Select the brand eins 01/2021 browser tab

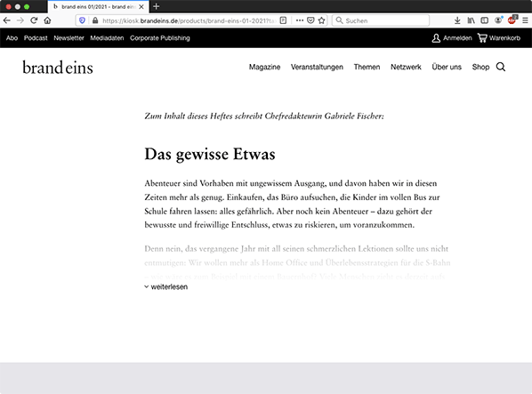(x=98, y=6)
